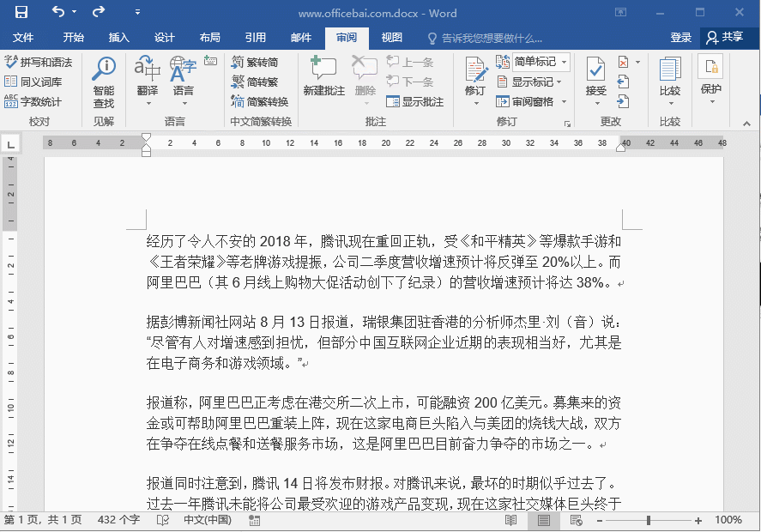Viewport: 761px width, 532px height.
Task: Switch to the 布局 tab
Action: tap(209, 38)
